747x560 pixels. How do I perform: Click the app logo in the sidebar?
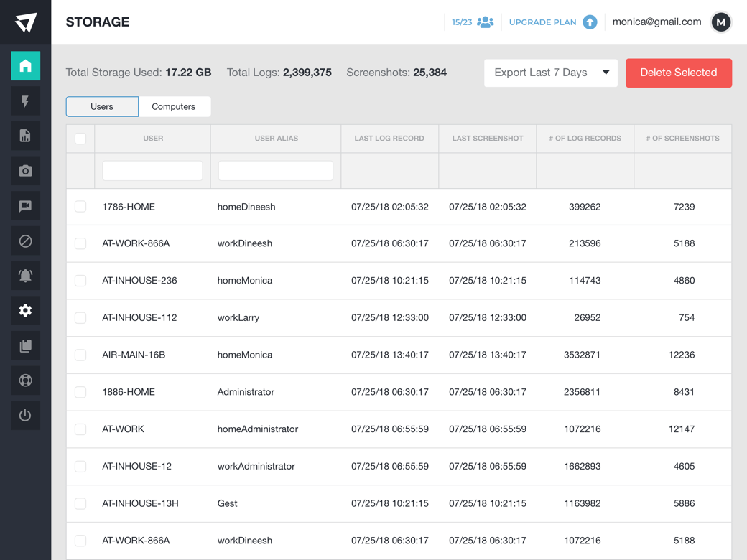click(25, 22)
